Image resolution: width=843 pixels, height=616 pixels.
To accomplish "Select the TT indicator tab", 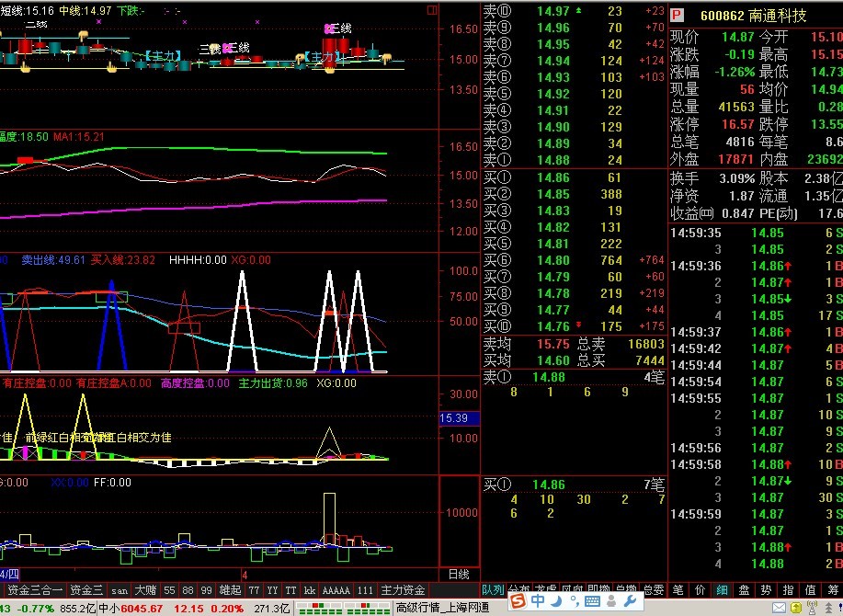I will click(x=290, y=590).
